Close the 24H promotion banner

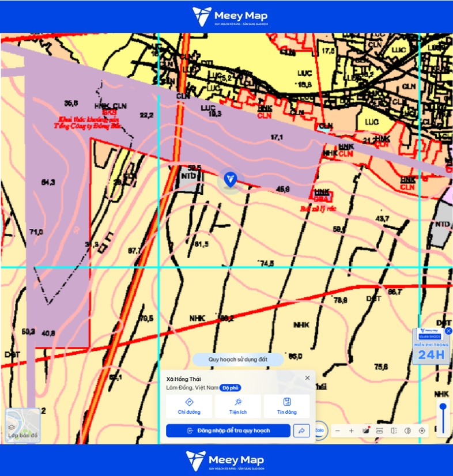(x=448, y=331)
